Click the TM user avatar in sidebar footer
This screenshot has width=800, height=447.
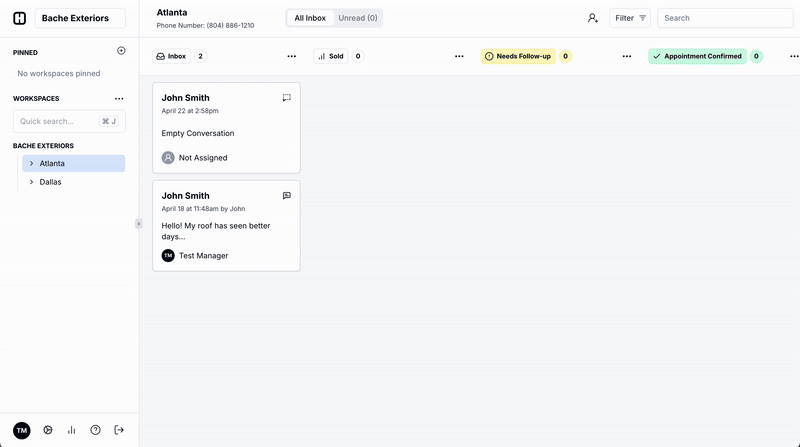click(x=22, y=430)
